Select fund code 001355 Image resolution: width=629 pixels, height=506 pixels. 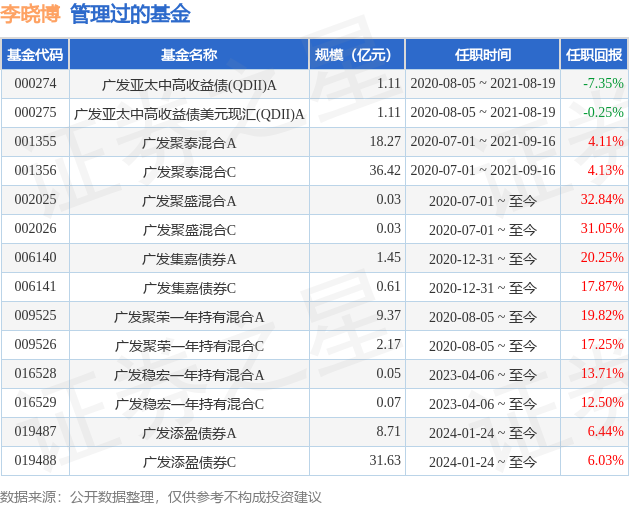click(x=35, y=141)
